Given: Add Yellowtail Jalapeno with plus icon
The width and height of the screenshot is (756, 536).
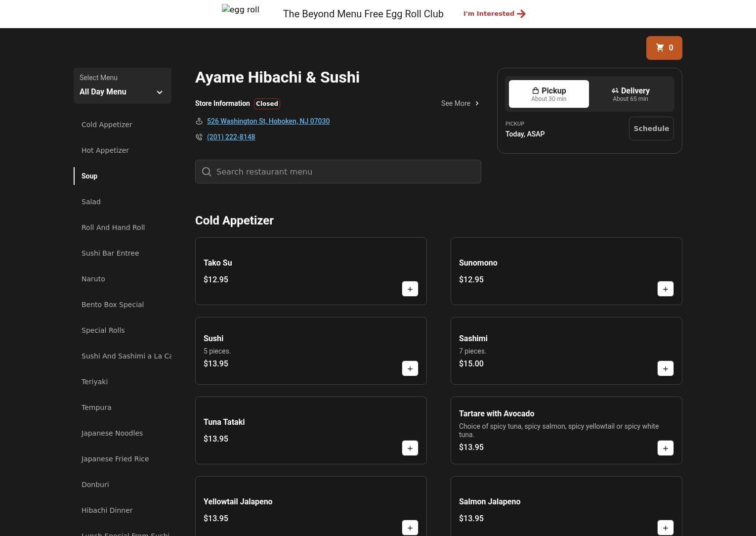Looking at the screenshot, I should click(410, 528).
